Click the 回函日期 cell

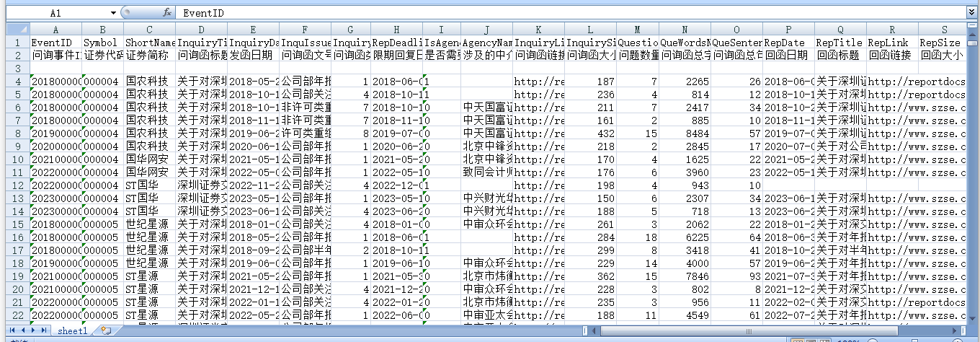pyautogui.click(x=788, y=55)
